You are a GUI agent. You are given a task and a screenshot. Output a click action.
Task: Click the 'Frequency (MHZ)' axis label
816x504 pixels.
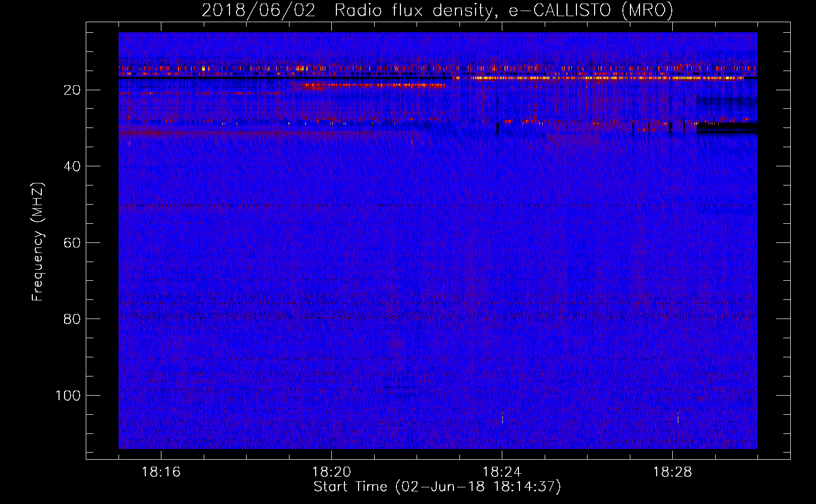[38, 242]
